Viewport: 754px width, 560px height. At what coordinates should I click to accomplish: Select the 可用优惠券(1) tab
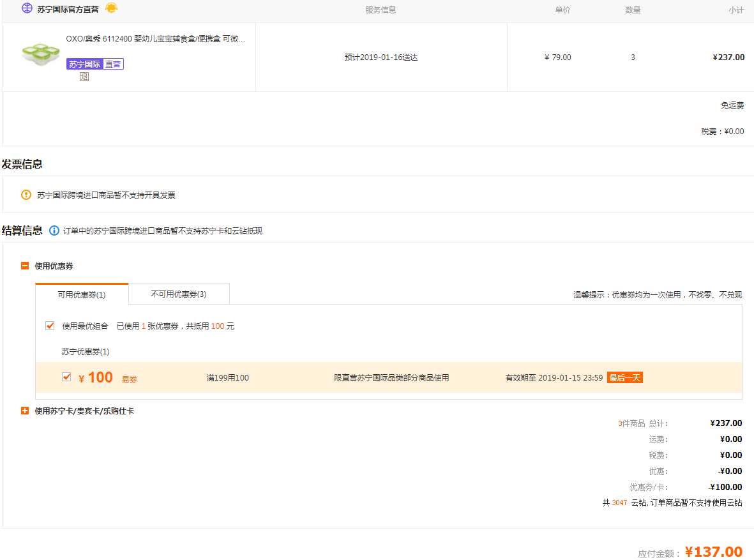[81, 294]
